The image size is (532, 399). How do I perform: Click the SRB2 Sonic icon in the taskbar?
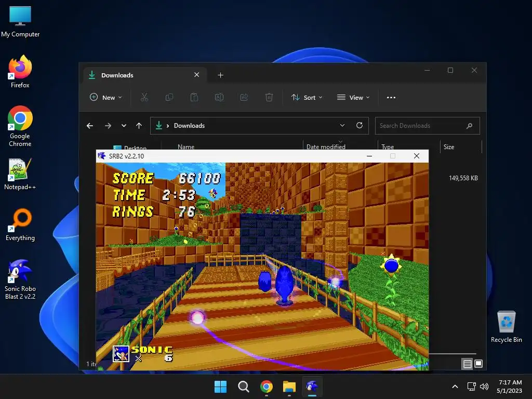pos(312,387)
